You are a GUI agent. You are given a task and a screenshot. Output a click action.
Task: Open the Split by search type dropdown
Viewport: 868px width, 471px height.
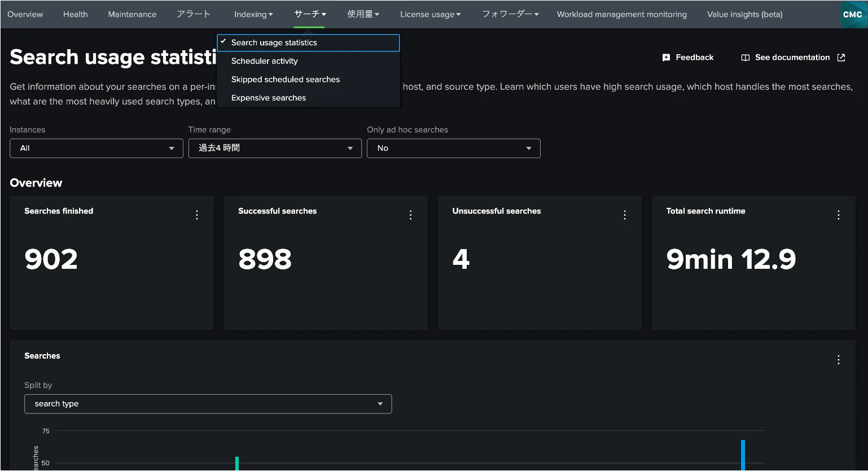click(208, 404)
